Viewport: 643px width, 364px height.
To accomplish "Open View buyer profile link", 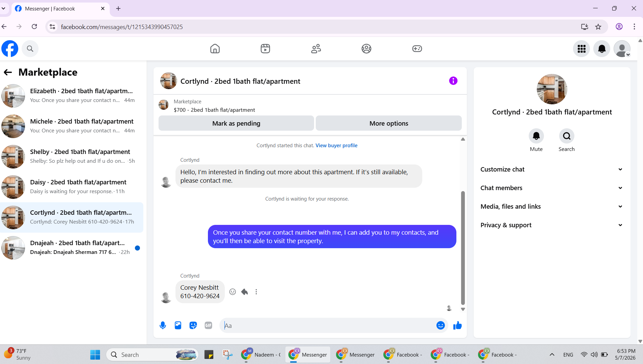I will (336, 146).
